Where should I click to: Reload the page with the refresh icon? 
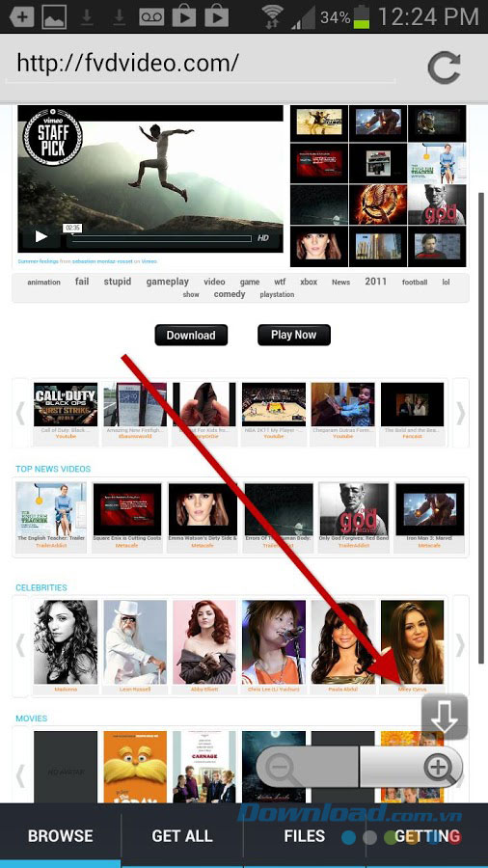click(444, 68)
